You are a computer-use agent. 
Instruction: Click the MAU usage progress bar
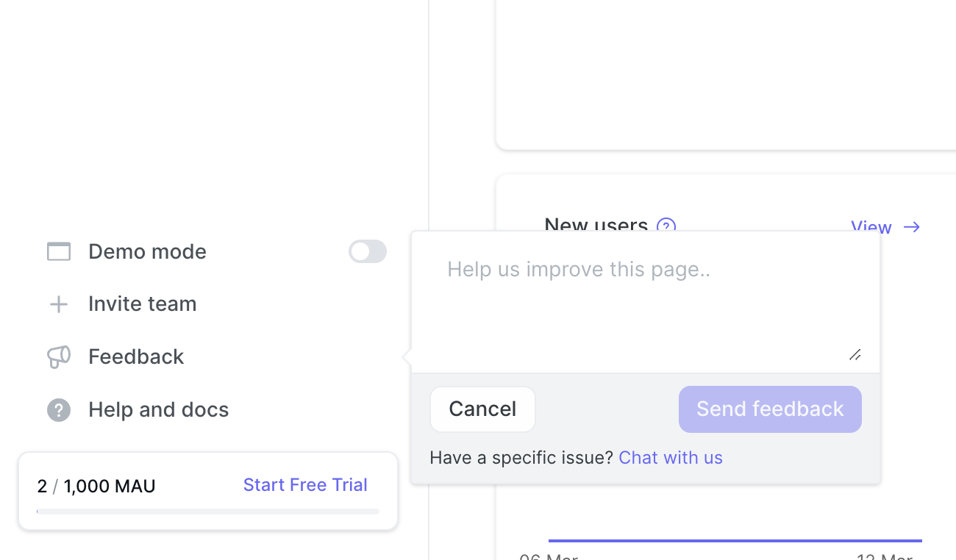(x=208, y=511)
